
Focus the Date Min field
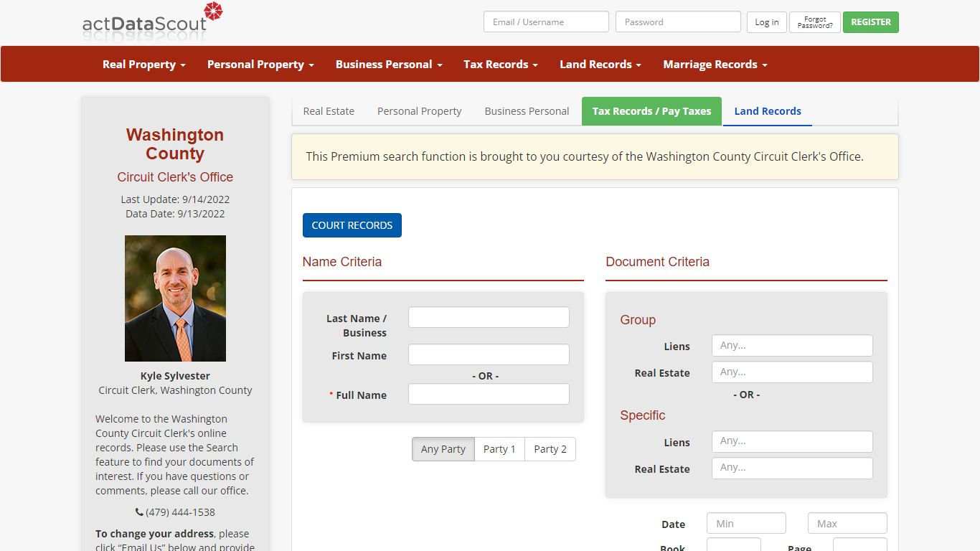(746, 523)
